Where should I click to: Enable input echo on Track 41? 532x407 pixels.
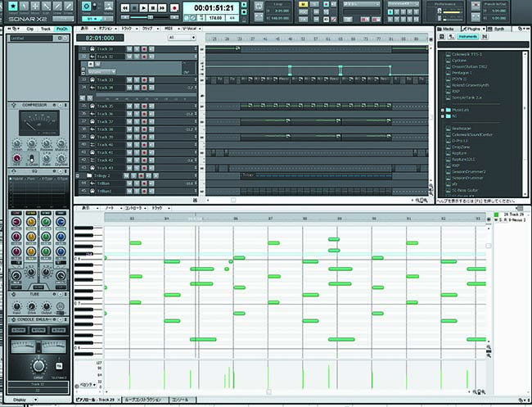(151, 153)
